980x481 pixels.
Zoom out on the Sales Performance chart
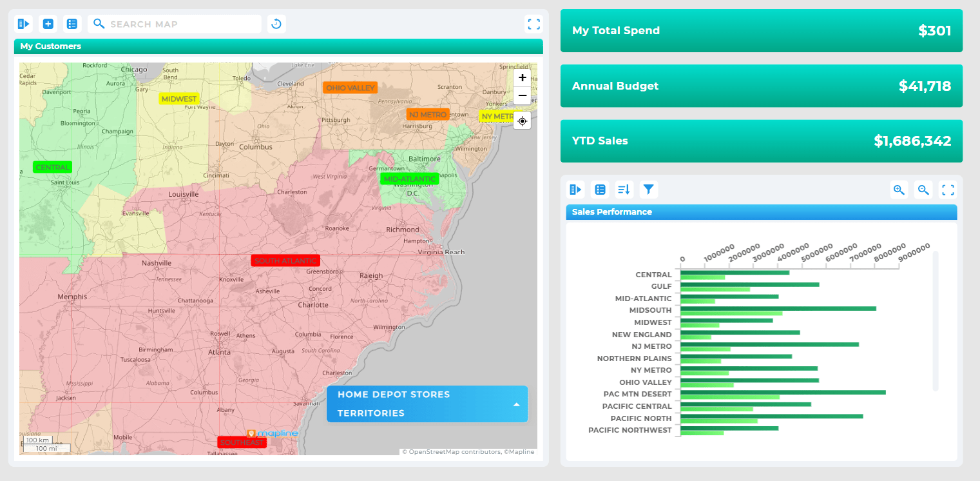[923, 189]
